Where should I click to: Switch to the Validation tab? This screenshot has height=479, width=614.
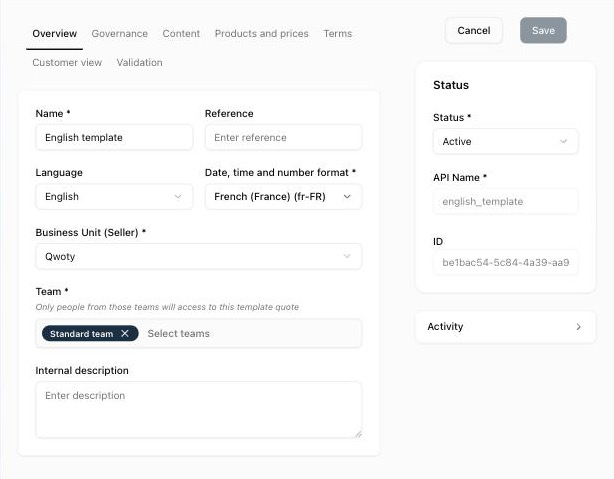[139, 63]
